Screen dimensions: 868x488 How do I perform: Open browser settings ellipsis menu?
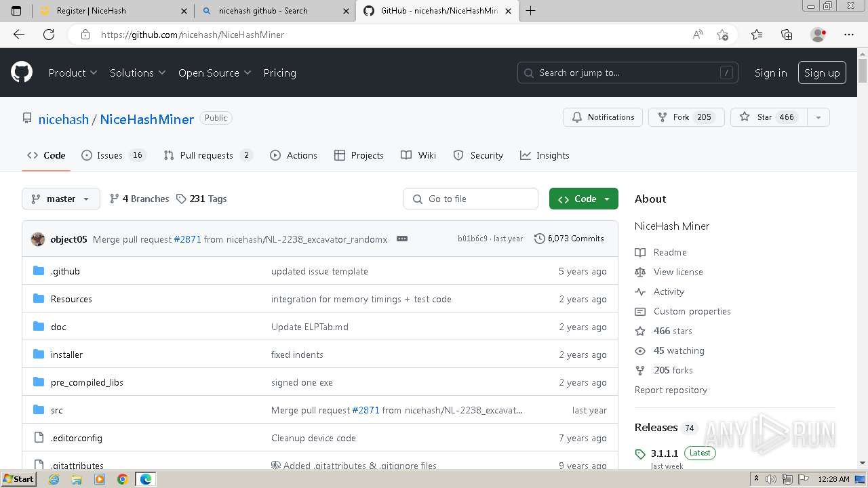coord(849,35)
